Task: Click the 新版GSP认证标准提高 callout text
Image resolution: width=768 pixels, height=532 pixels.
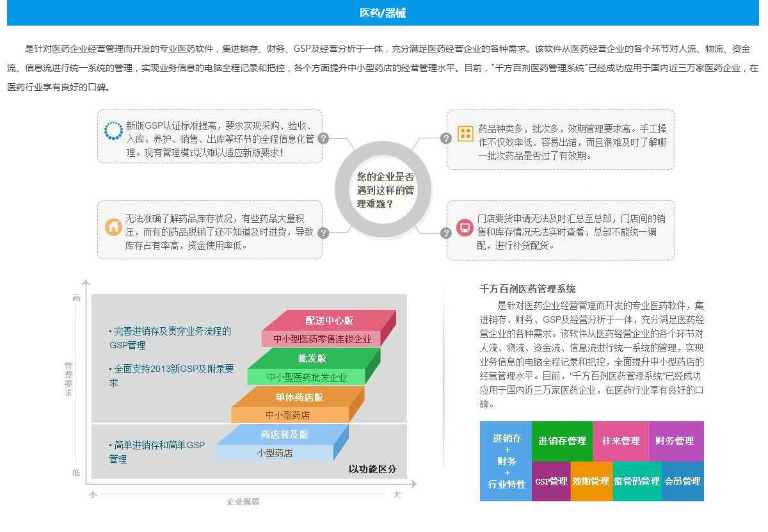Action: coord(220,139)
